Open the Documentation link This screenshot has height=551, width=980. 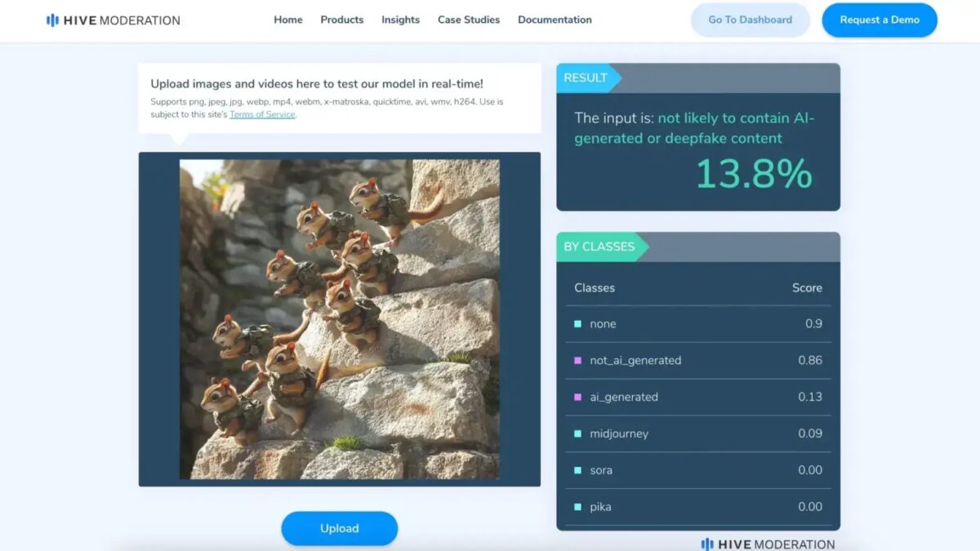point(555,20)
